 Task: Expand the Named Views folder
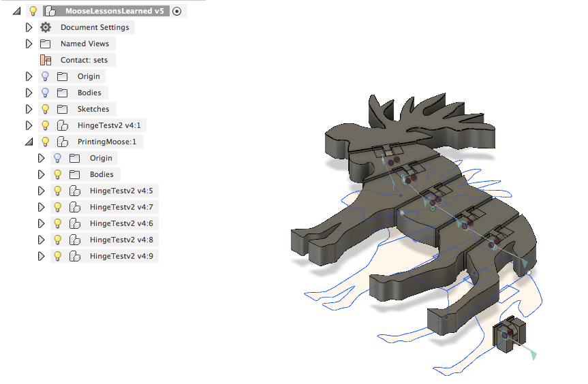29,44
